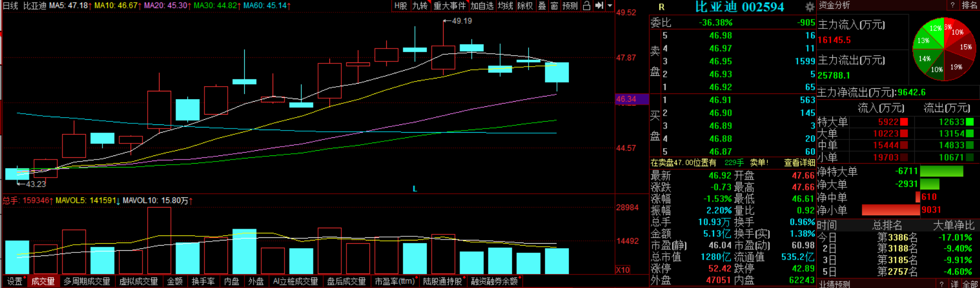Click the 窗 window button
This screenshot has height=288, width=980.
pyautogui.click(x=554, y=6)
